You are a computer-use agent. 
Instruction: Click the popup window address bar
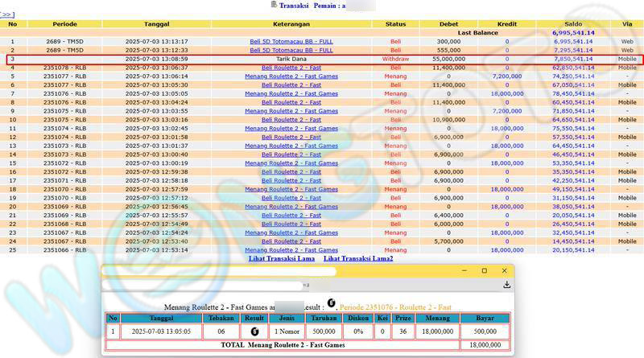217,271
